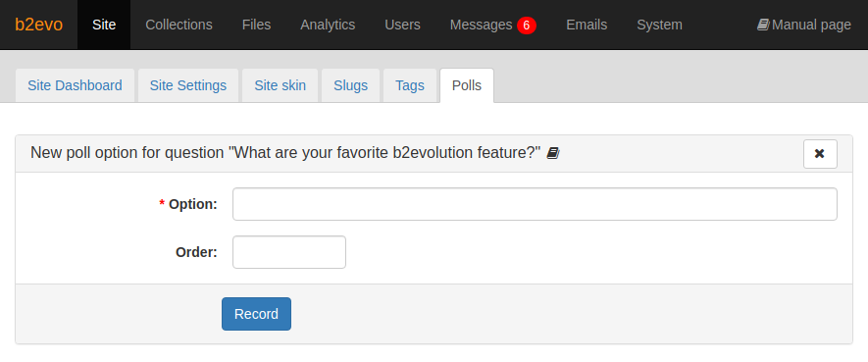868x362 pixels.
Task: Focus the Order input field
Action: point(289,252)
